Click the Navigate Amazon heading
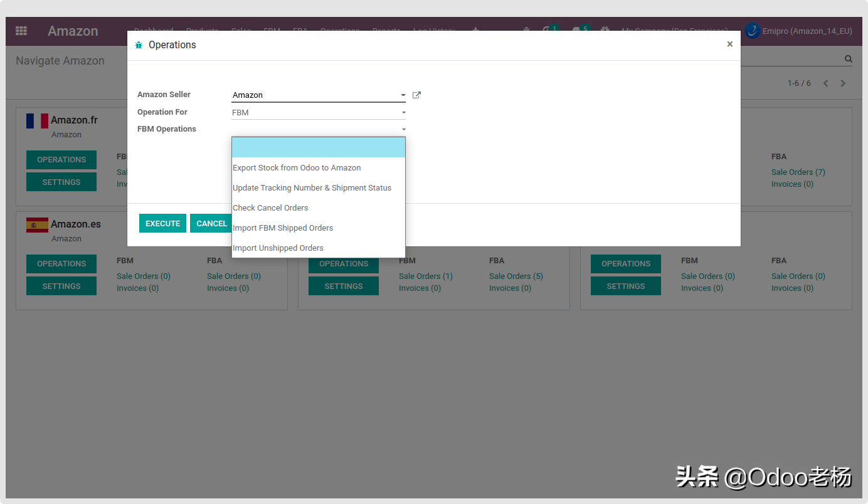Viewport: 868px width, 504px height. coord(60,61)
